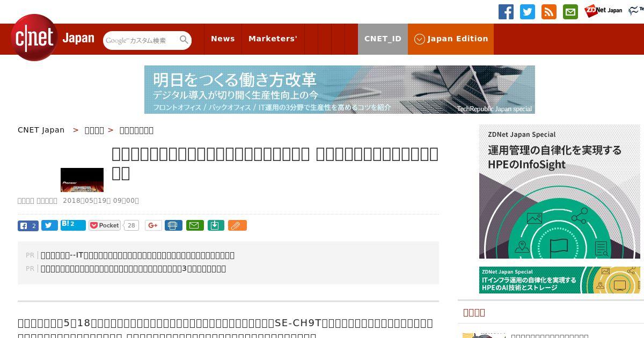The height and width of the screenshot is (338, 644).
Task: Open the News menu
Action: (x=223, y=39)
